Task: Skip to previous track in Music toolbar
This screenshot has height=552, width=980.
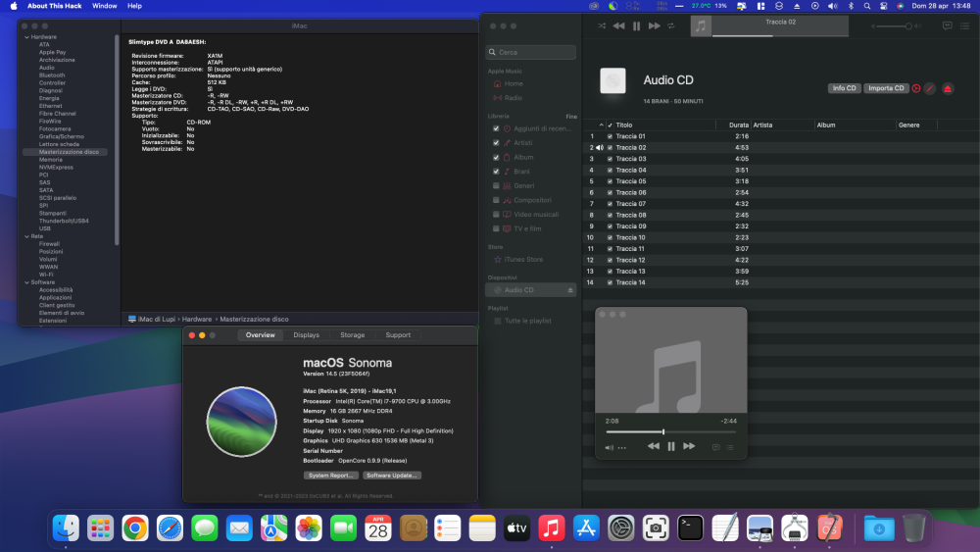Action: click(x=618, y=26)
